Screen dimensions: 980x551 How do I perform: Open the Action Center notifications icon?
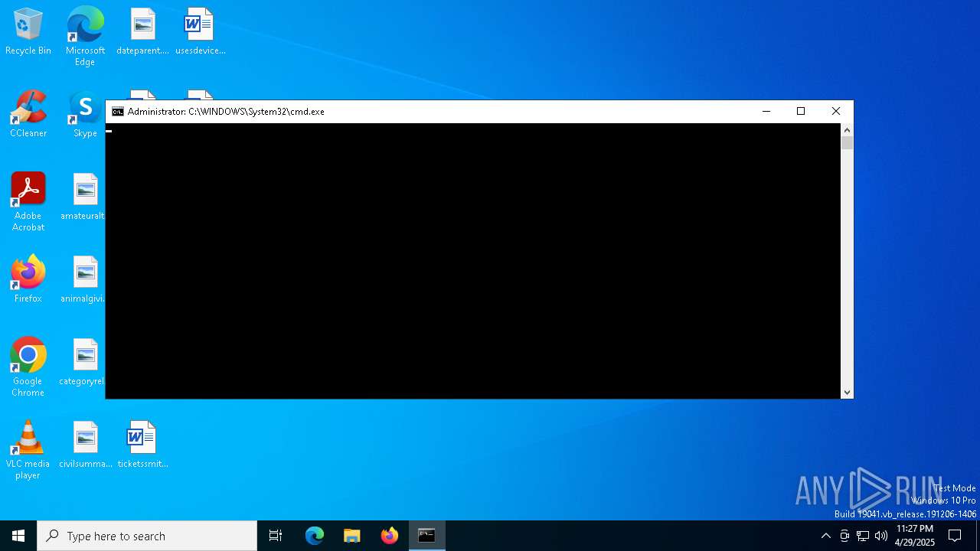tap(955, 536)
